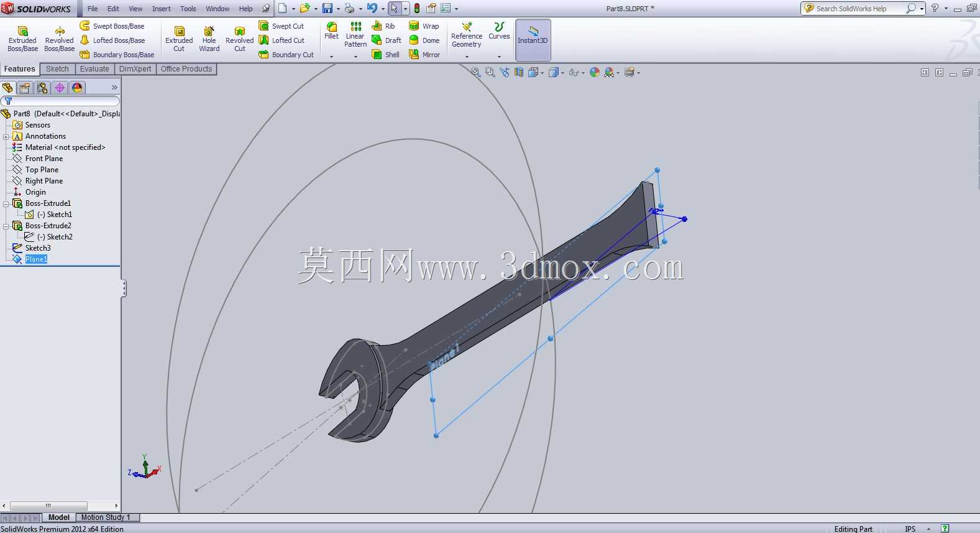
Task: Click the Rebuild traffic light icon
Action: pos(417,9)
